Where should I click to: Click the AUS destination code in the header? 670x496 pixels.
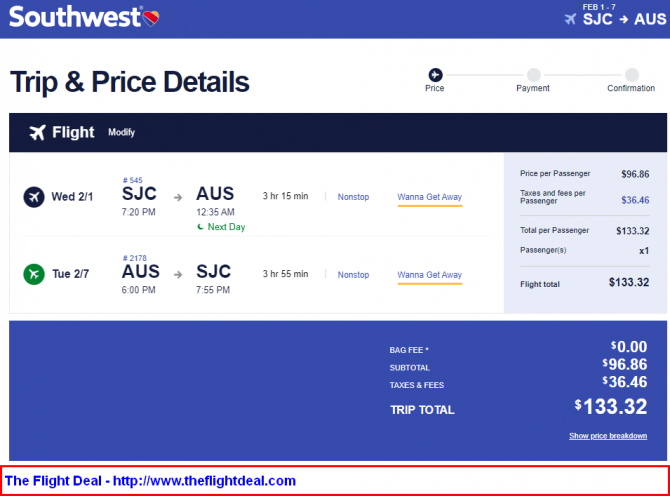pyautogui.click(x=650, y=19)
